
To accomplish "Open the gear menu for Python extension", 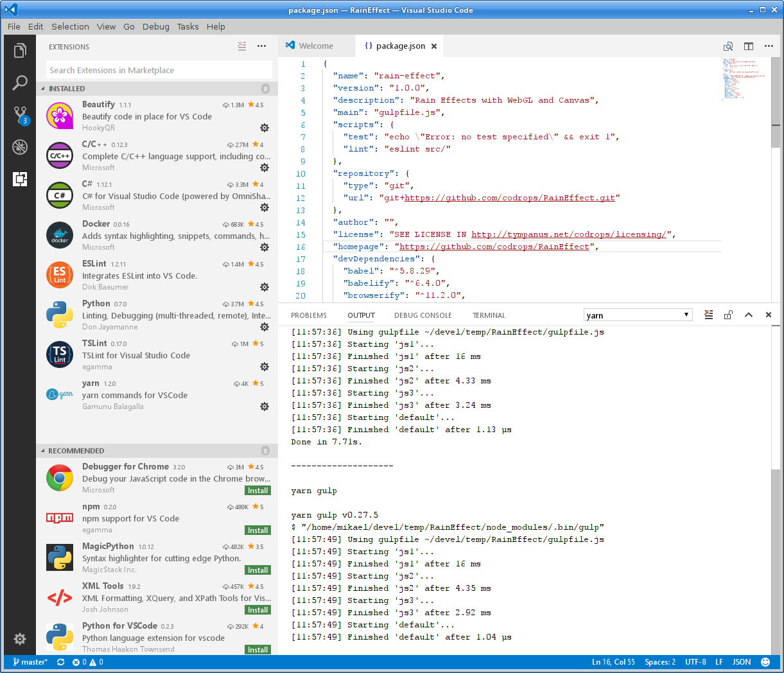I will [x=264, y=327].
